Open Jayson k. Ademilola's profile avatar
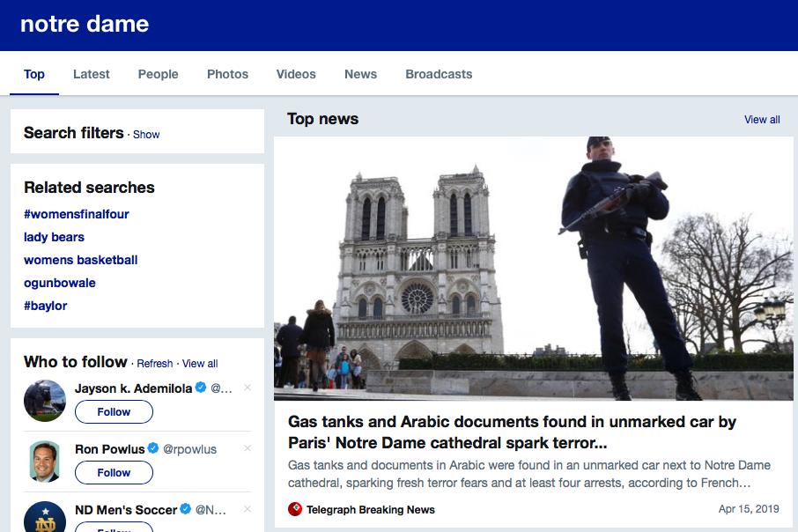 point(45,401)
